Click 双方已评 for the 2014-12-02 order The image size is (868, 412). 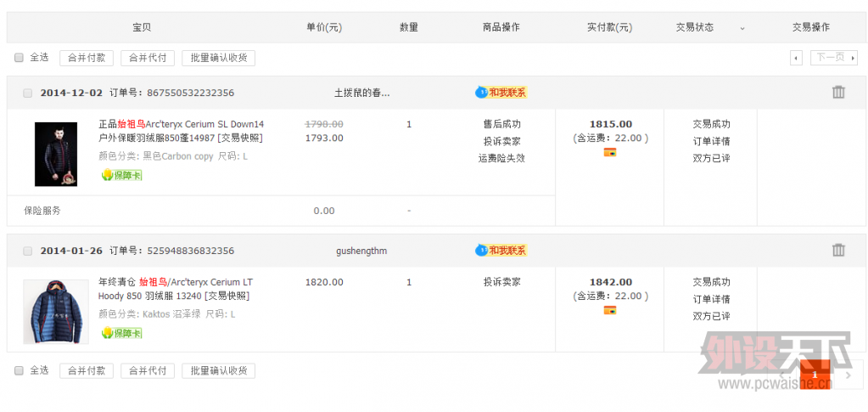[x=711, y=158]
